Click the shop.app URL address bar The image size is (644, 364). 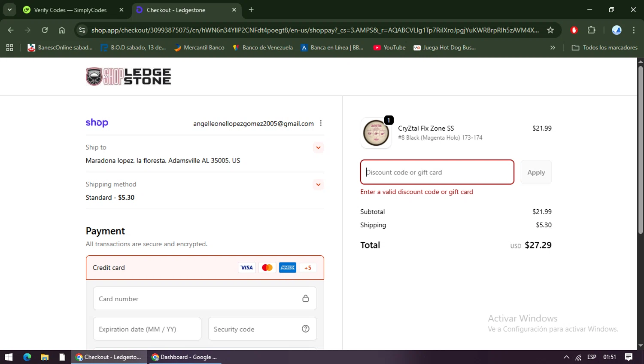coord(315,30)
